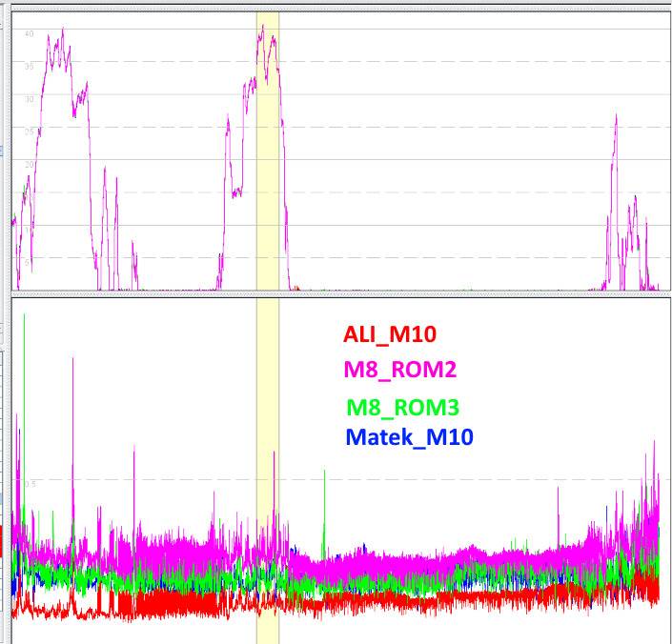Click the green M8_ROM3 legend label
The image size is (672, 644).
(x=403, y=408)
